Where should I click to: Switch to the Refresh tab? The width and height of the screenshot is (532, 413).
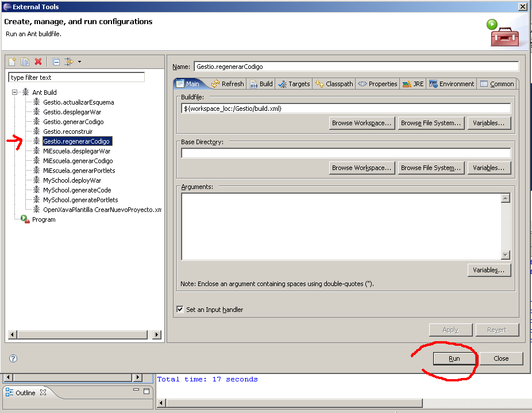(228, 84)
